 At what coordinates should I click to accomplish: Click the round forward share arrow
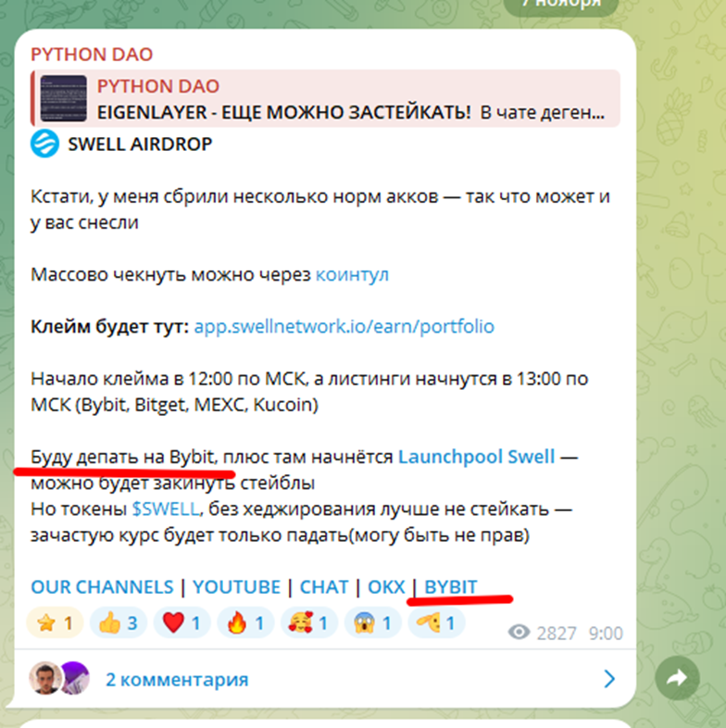(x=677, y=678)
